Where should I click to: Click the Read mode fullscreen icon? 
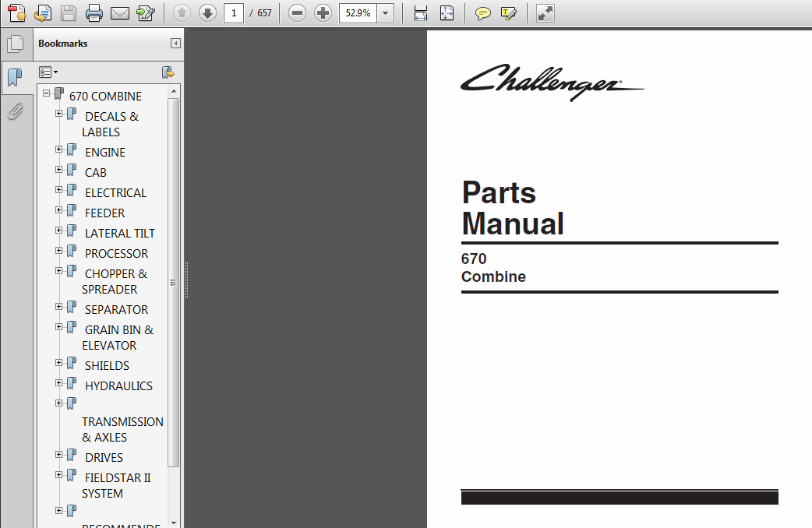coord(545,13)
